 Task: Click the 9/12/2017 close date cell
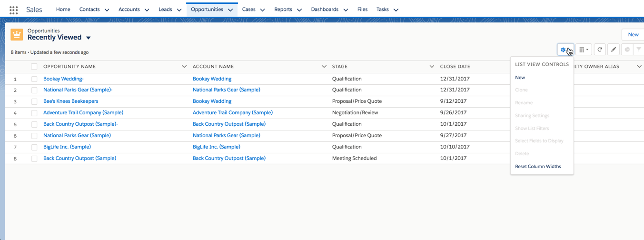point(453,101)
